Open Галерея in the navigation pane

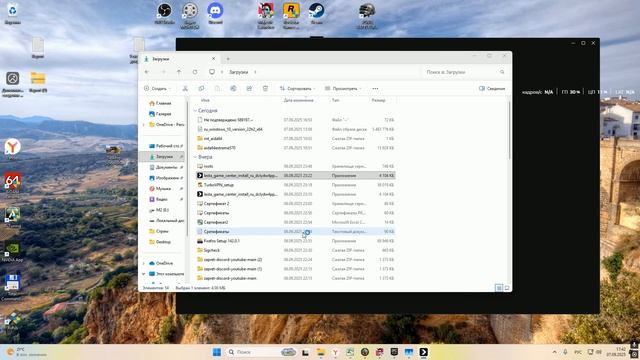[x=160, y=114]
